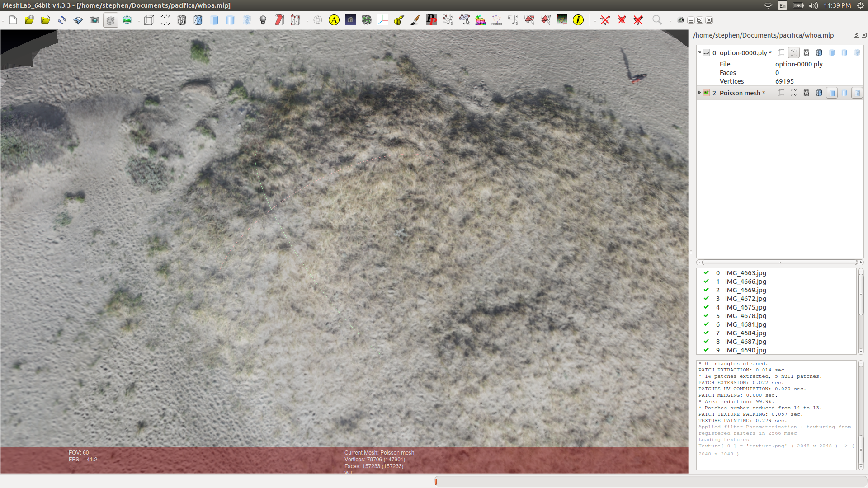Click the yellow layer info icon
Image resolution: width=868 pixels, height=488 pixels.
click(x=578, y=20)
